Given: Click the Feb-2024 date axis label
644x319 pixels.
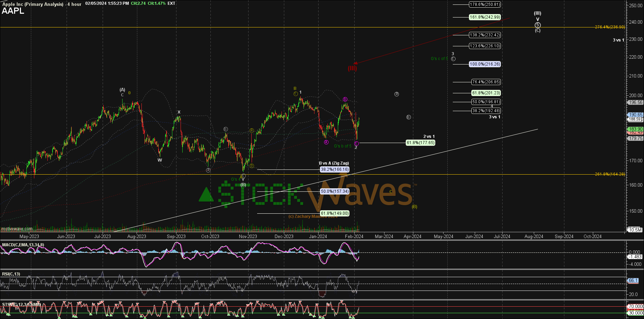Looking at the screenshot, I should 354,236.
